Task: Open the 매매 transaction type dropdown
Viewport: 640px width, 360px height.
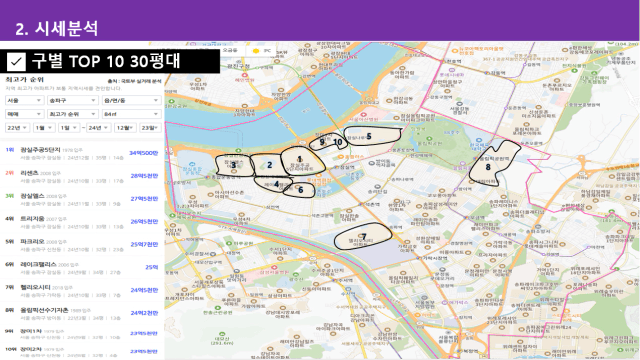Action: pos(24,114)
